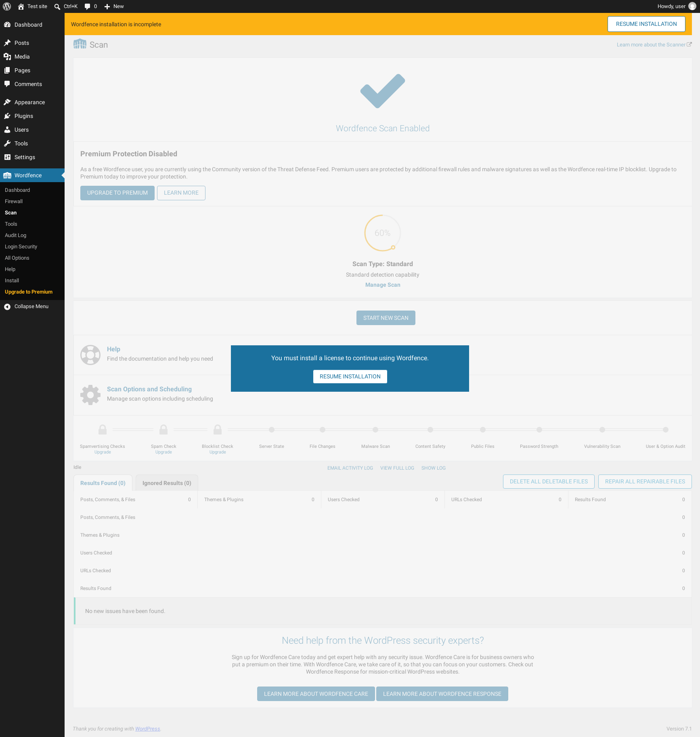Click Resume Installation in the yellow banner
Image resolution: width=700 pixels, height=737 pixels.
point(646,24)
